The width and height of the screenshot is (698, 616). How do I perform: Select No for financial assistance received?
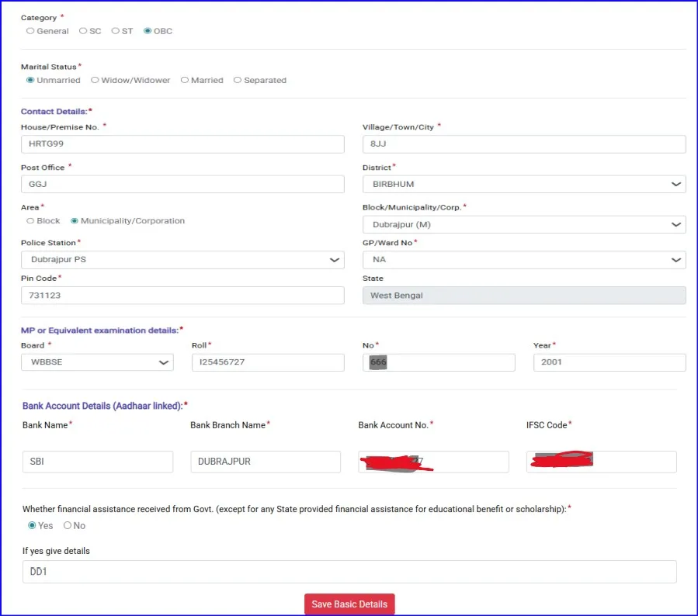click(x=68, y=525)
